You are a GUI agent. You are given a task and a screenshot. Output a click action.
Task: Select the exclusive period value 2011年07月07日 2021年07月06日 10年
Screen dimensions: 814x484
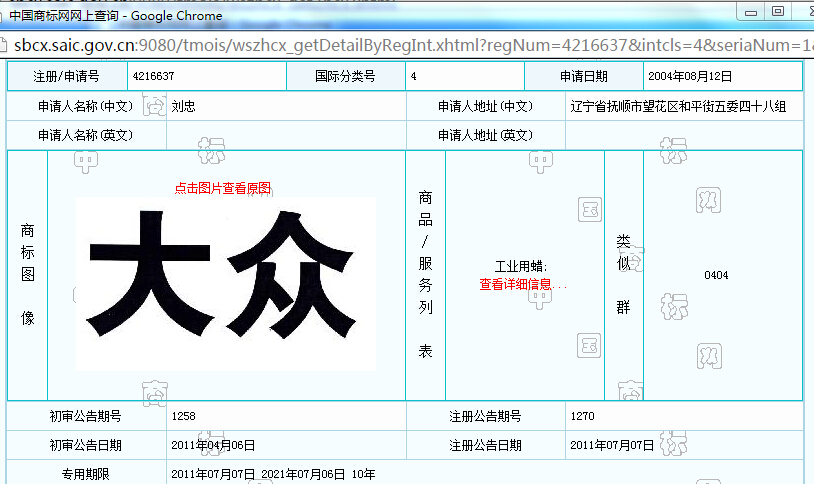point(273,474)
